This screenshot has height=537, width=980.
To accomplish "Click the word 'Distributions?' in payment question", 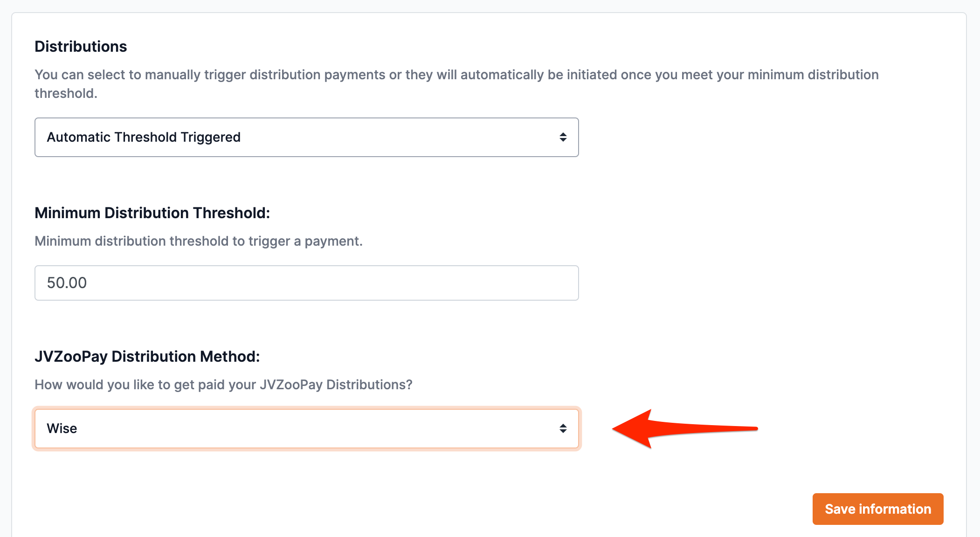I will click(369, 385).
